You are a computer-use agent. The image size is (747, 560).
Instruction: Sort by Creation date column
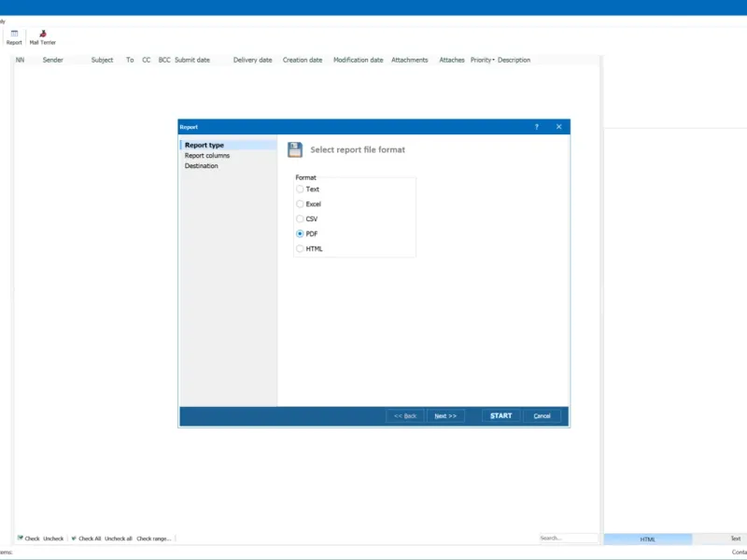303,60
